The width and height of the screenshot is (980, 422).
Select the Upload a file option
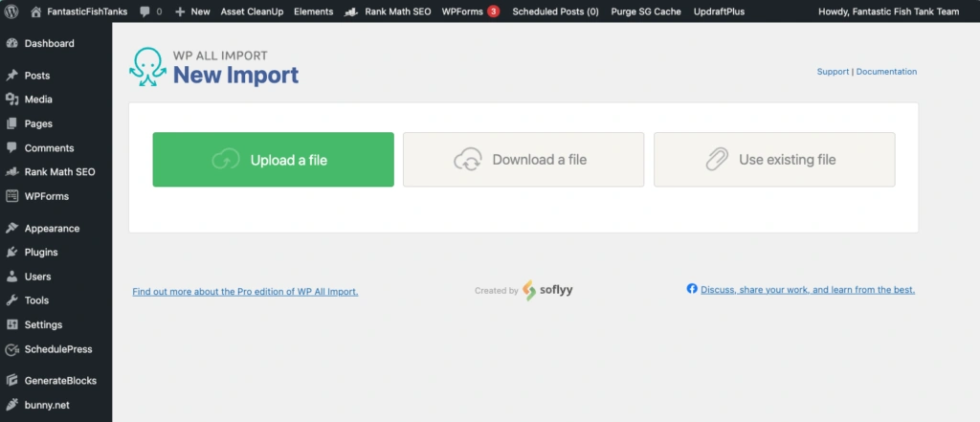point(273,160)
